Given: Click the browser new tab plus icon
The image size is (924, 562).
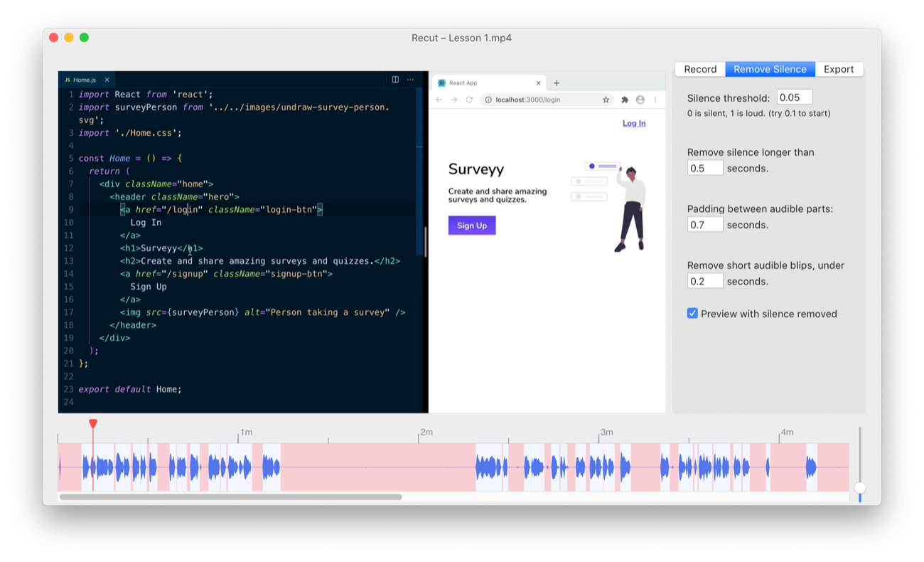Looking at the screenshot, I should coord(557,83).
